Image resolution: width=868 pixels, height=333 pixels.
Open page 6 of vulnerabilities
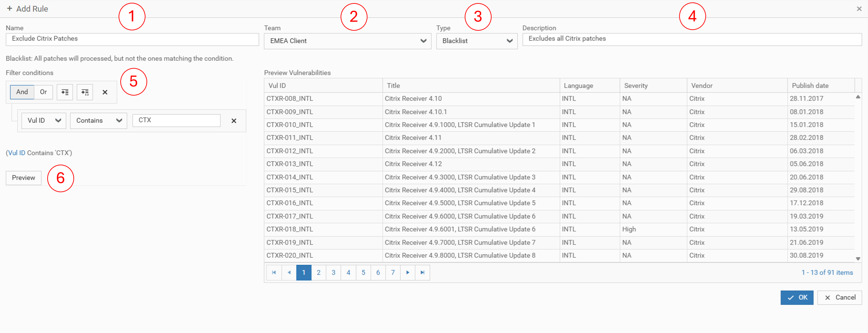pyautogui.click(x=378, y=273)
